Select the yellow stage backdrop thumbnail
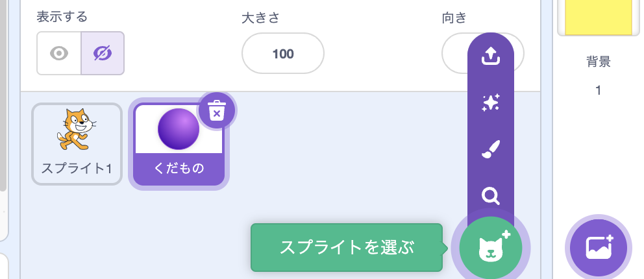The width and height of the screenshot is (644, 279). [x=599, y=18]
